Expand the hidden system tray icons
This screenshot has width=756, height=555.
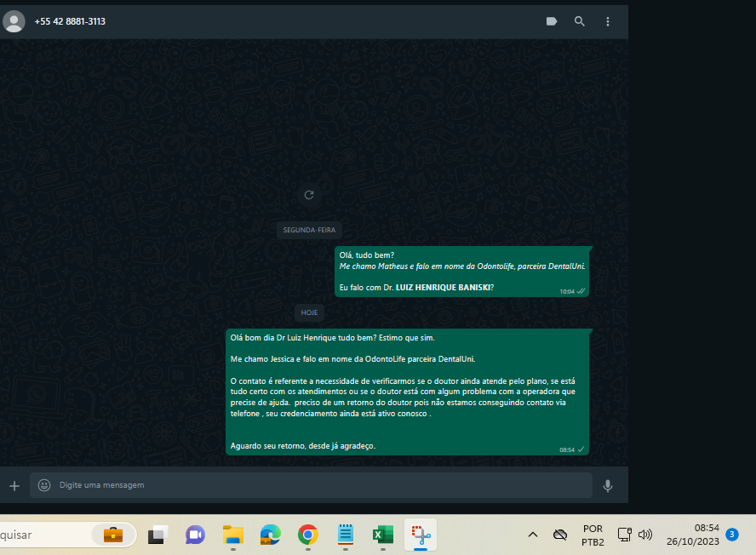(533, 535)
